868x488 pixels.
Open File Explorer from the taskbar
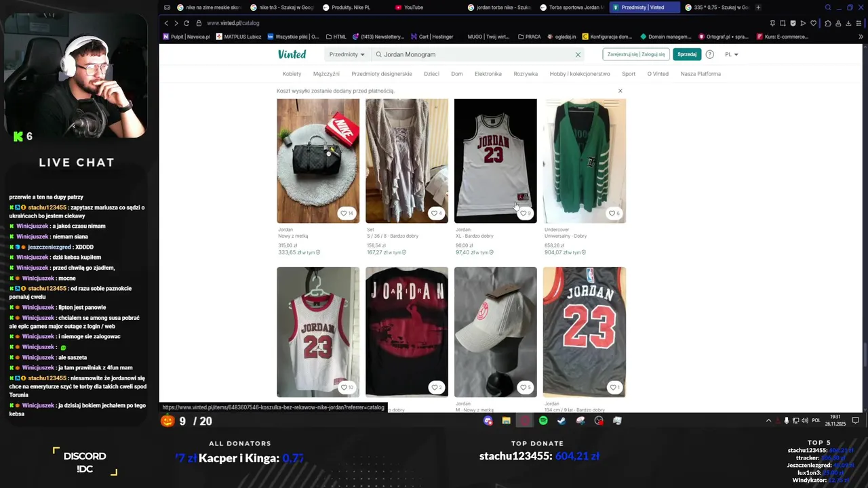506,421
